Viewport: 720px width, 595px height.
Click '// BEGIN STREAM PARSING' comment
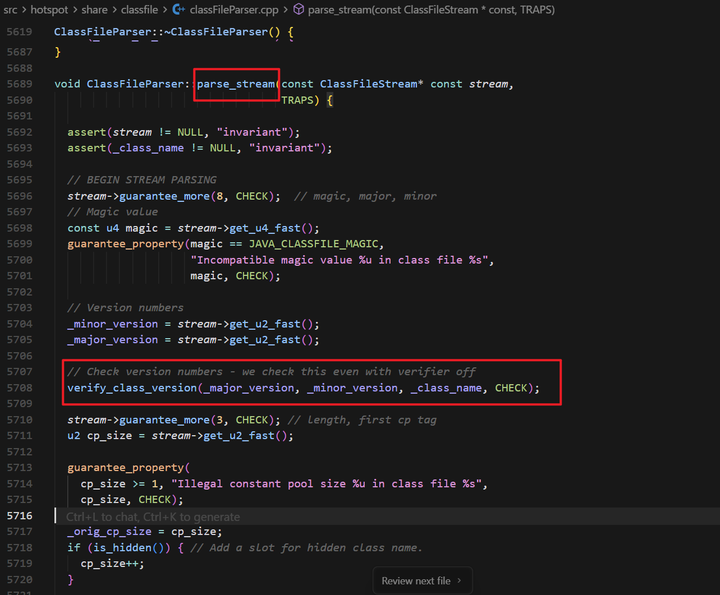pyautogui.click(x=142, y=180)
